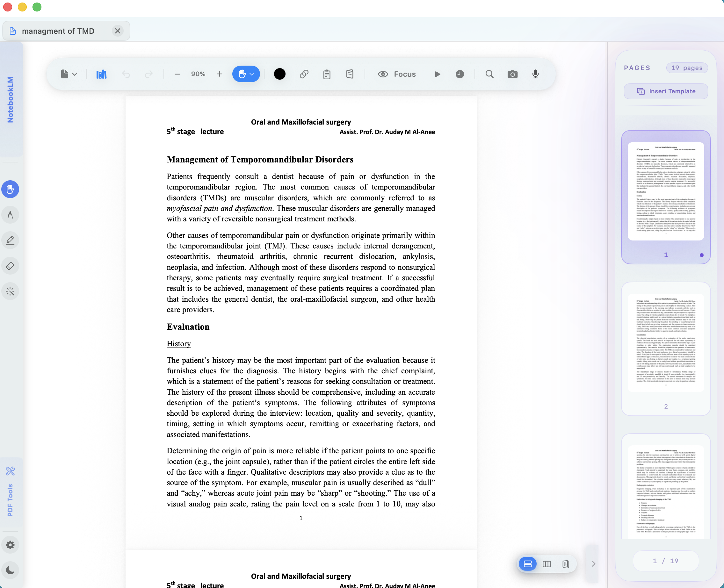Select the text tool in sidebar
Viewport: 724px width, 588px height.
click(10, 215)
